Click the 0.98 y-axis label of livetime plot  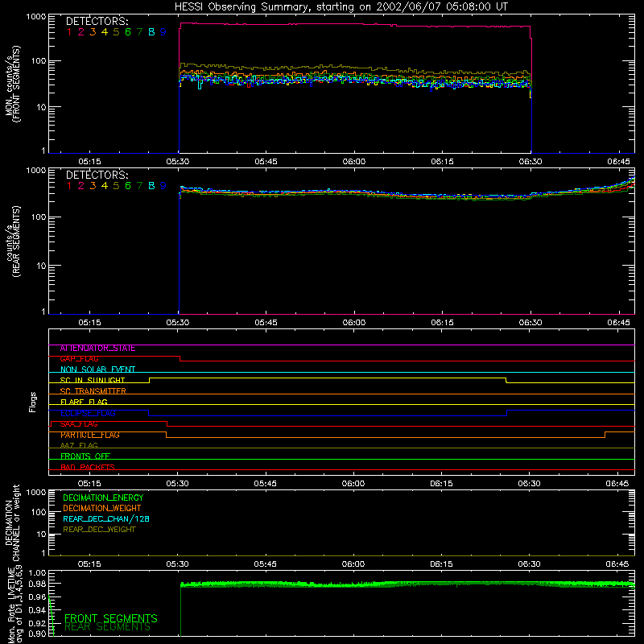(x=37, y=584)
